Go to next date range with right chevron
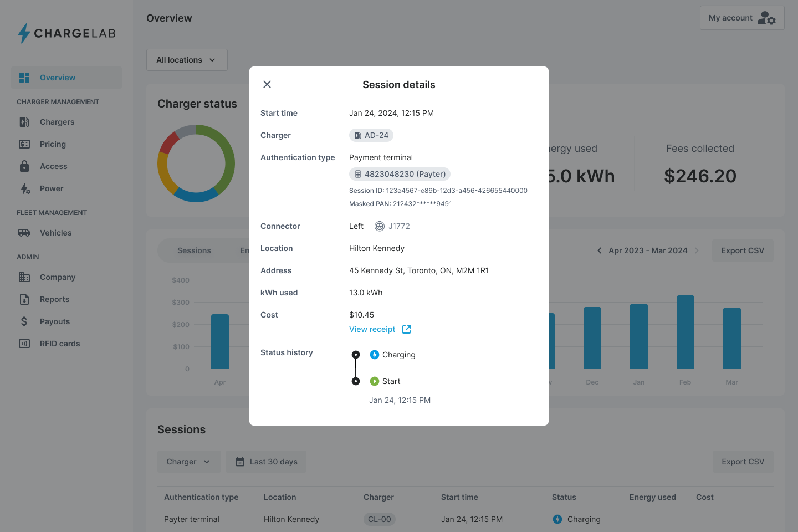 697,250
